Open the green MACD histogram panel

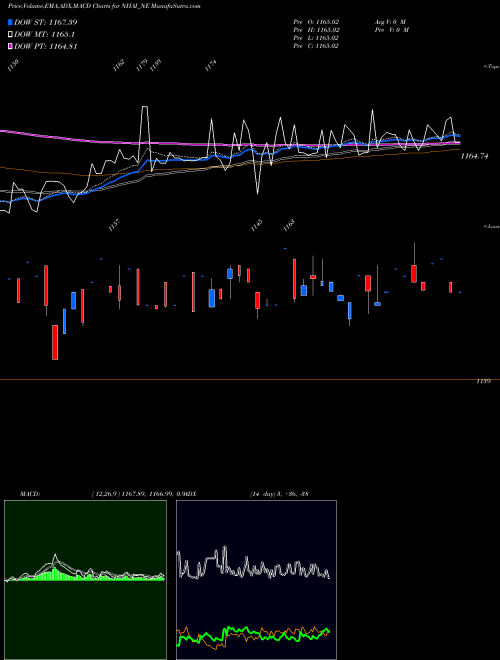point(85,580)
